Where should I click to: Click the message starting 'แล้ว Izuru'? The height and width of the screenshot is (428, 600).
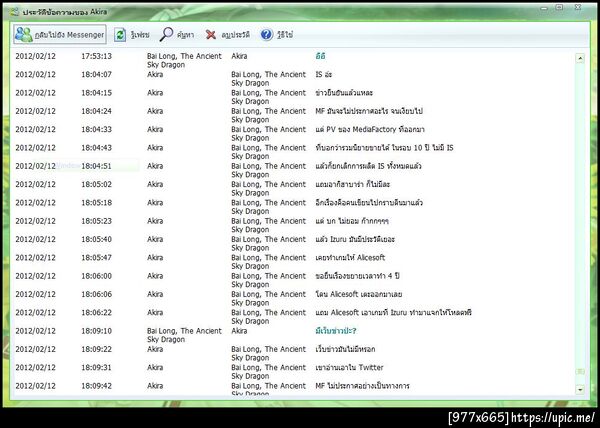point(355,239)
